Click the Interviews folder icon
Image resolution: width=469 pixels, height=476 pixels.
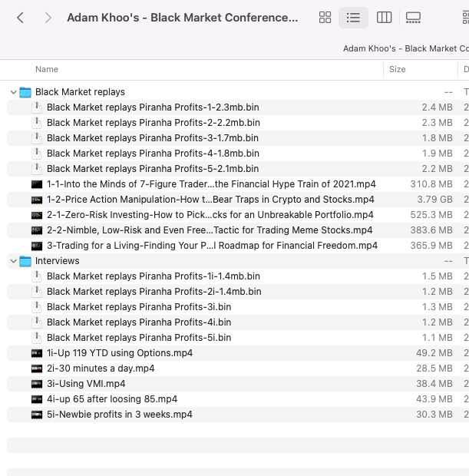(x=25, y=261)
